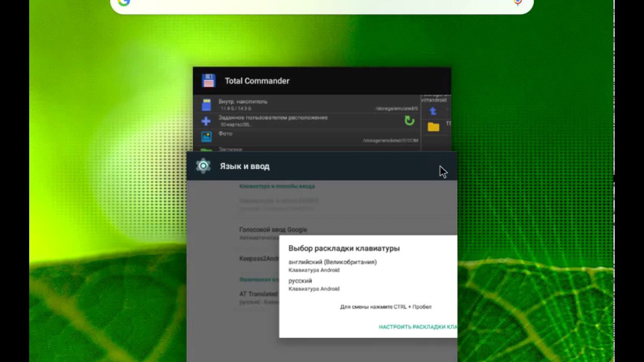The image size is (644, 362).
Task: Click the Settings gear icon on 'Язык и ввод' card
Action: pyautogui.click(x=203, y=166)
